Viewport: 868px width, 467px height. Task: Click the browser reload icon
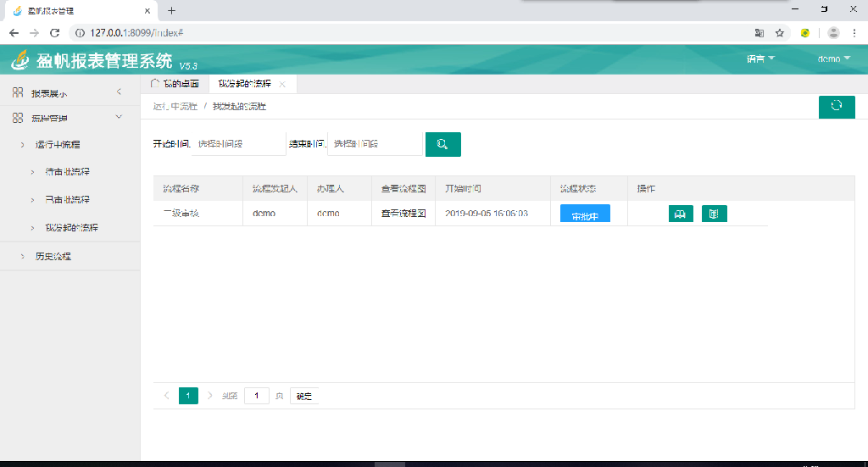click(55, 33)
